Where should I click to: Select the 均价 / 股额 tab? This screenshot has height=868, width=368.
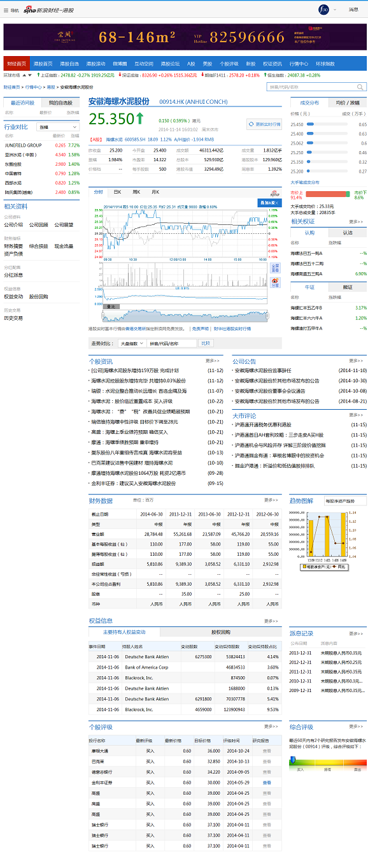click(x=348, y=103)
